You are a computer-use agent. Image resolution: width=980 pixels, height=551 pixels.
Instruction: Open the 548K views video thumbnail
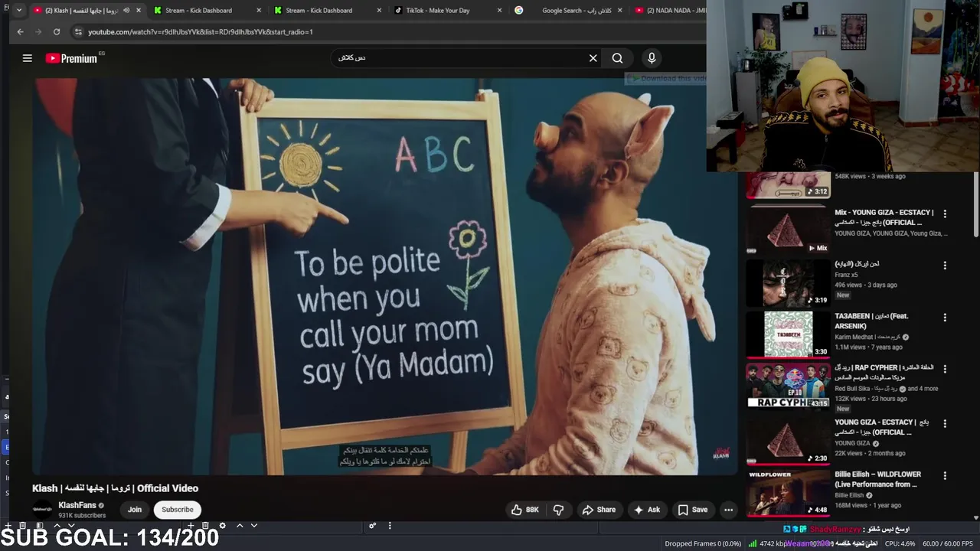coord(788,184)
